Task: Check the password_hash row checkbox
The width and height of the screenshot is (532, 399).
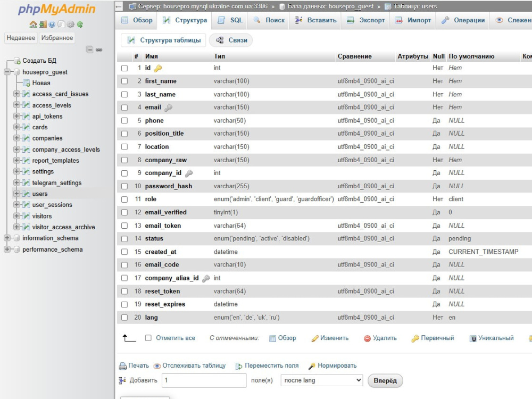Action: point(124,186)
